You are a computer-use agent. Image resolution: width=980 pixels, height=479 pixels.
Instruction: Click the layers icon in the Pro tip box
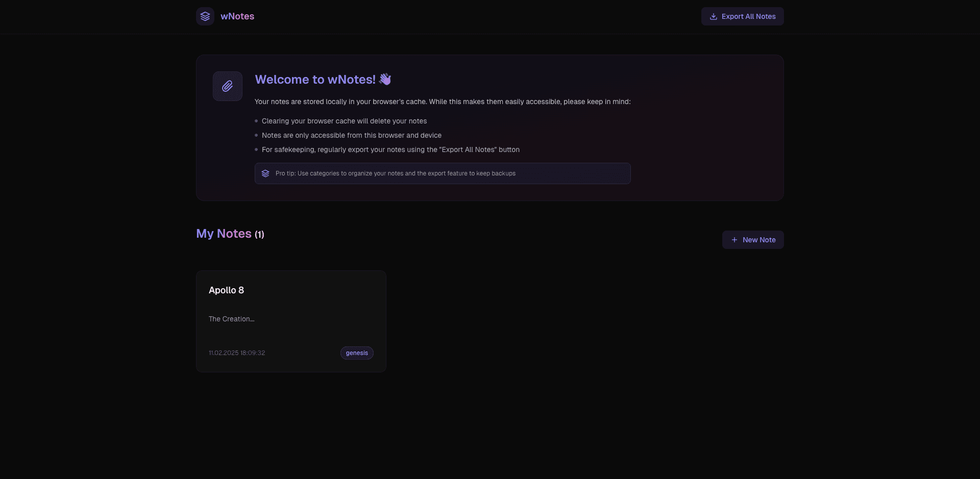coord(265,173)
